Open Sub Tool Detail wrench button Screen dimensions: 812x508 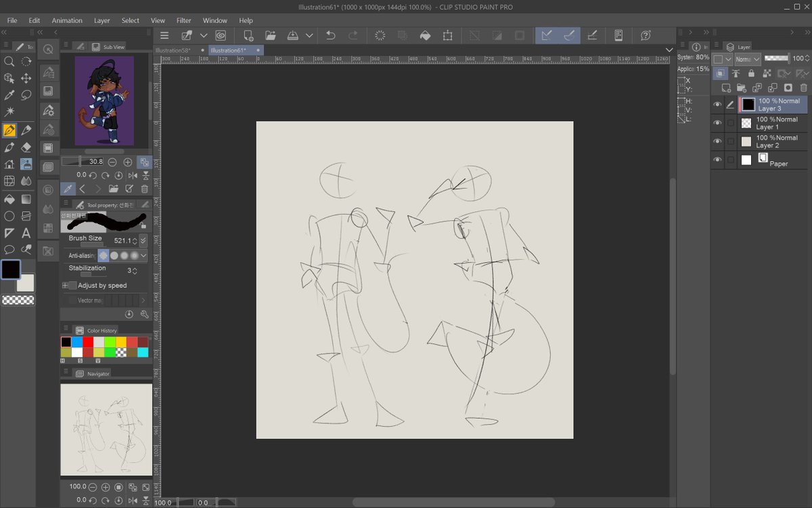[144, 314]
